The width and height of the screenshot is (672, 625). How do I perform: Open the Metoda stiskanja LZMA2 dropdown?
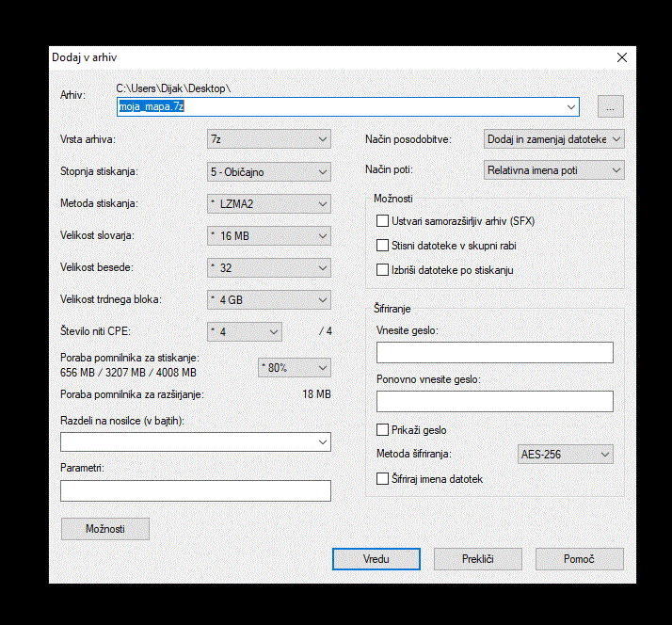[x=269, y=204]
